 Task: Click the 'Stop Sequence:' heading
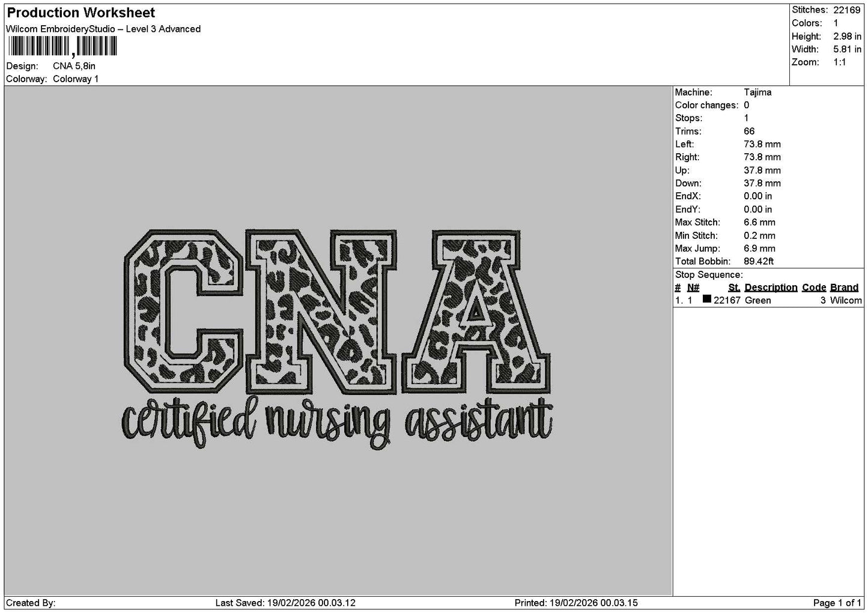709,275
